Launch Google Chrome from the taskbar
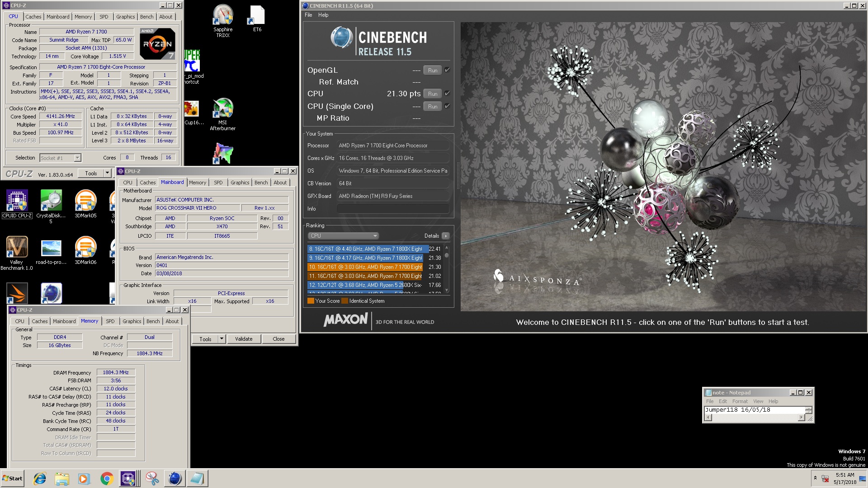The width and height of the screenshot is (868, 488). click(107, 479)
